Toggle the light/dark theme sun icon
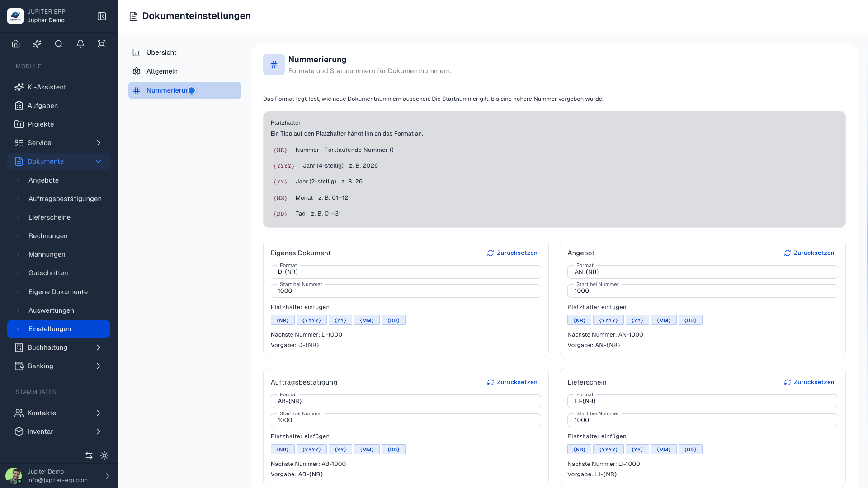 [104, 455]
